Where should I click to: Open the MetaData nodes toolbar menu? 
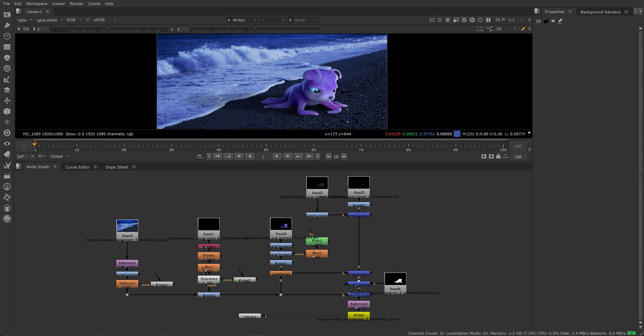coord(7,154)
